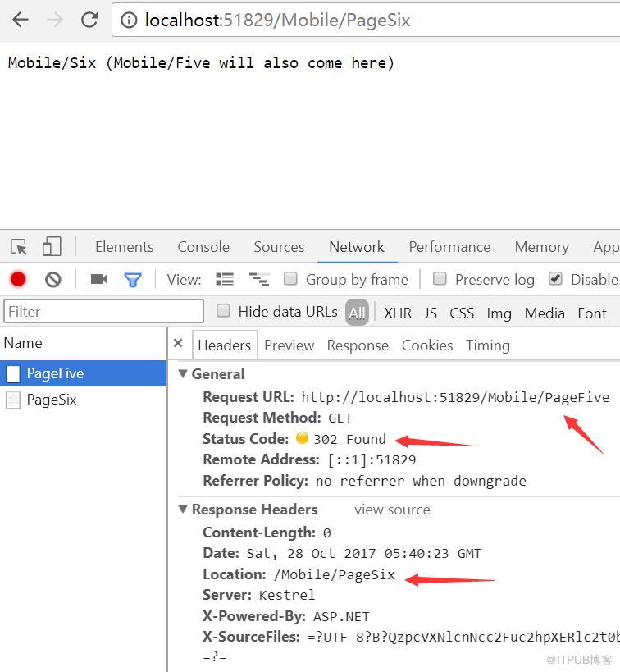Click view source link

pos(392,510)
